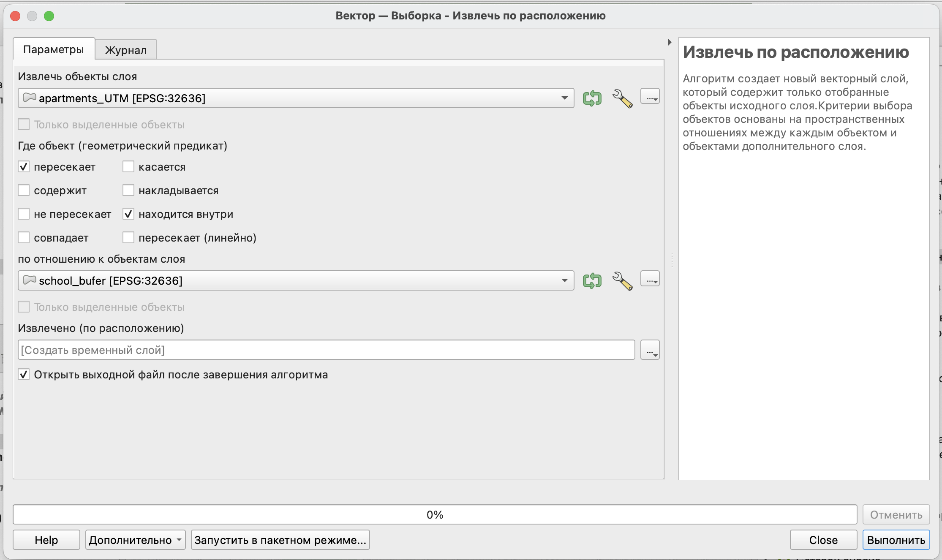The image size is (942, 560).
Task: Click the temporary layer output field
Action: tap(326, 350)
